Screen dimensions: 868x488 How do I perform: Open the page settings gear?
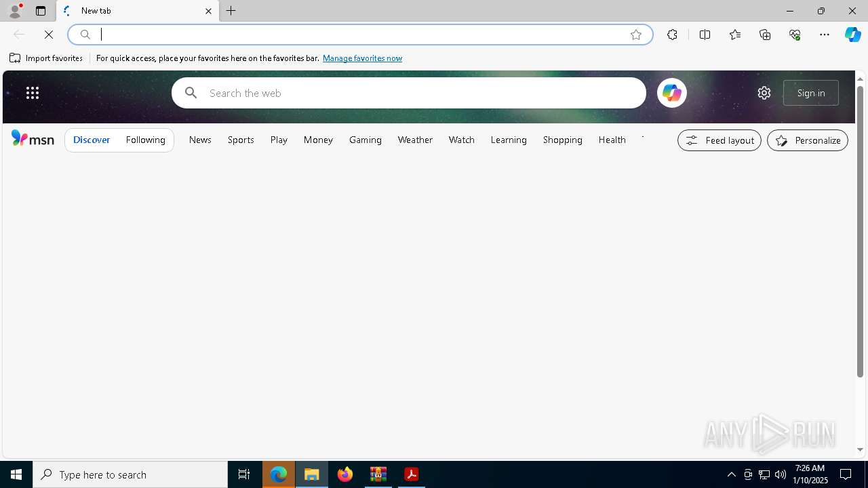[764, 93]
